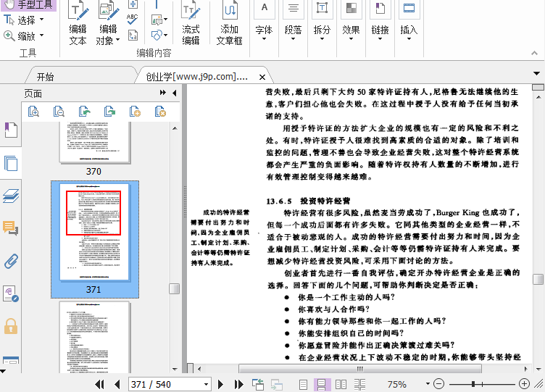The width and height of the screenshot is (545, 392).
Task: Click the 编辑文本 edit text tool
Action: point(78,24)
